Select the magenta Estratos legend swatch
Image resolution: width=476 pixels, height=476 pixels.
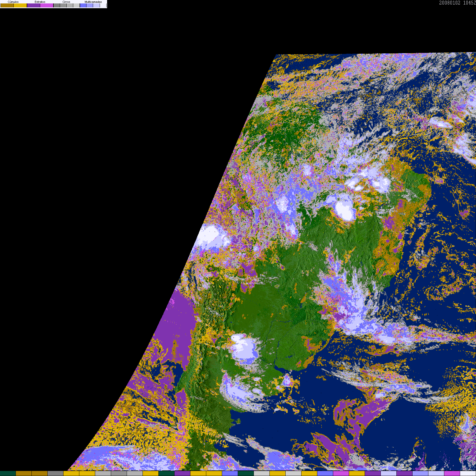pos(47,6)
